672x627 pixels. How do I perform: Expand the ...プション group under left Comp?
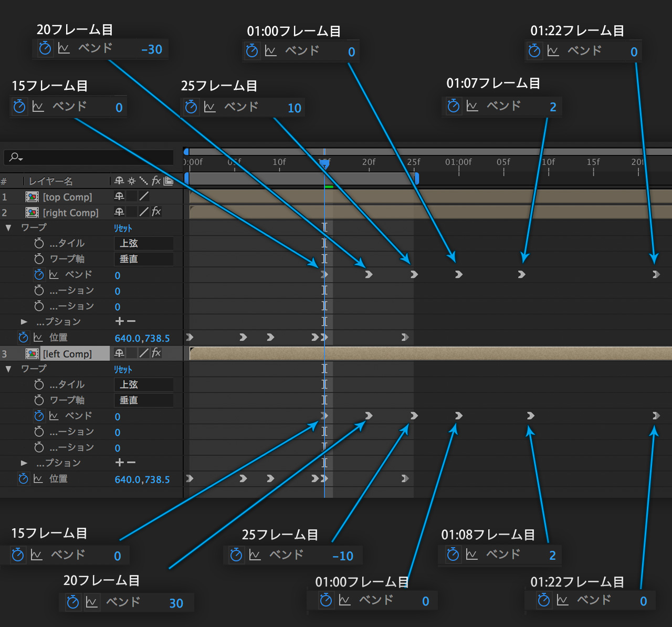24,463
